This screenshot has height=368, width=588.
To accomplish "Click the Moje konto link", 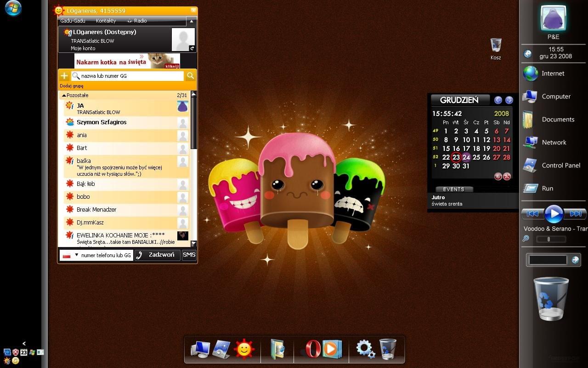I will tap(83, 48).
